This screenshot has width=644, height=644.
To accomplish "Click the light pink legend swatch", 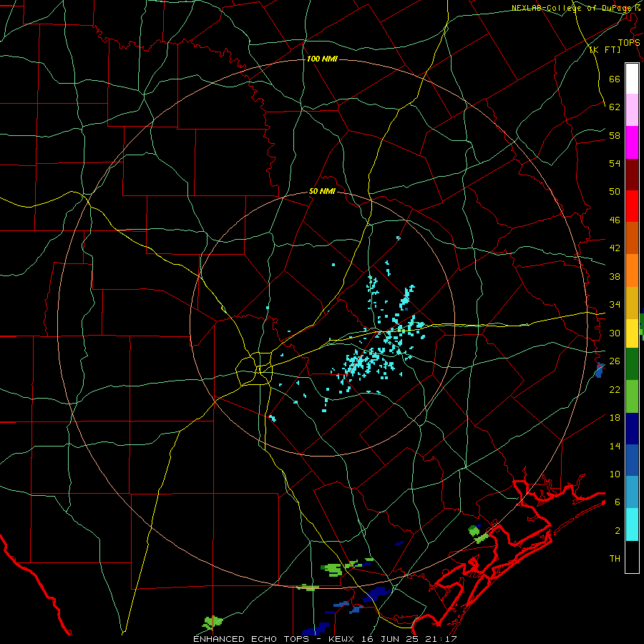I will click(x=632, y=109).
